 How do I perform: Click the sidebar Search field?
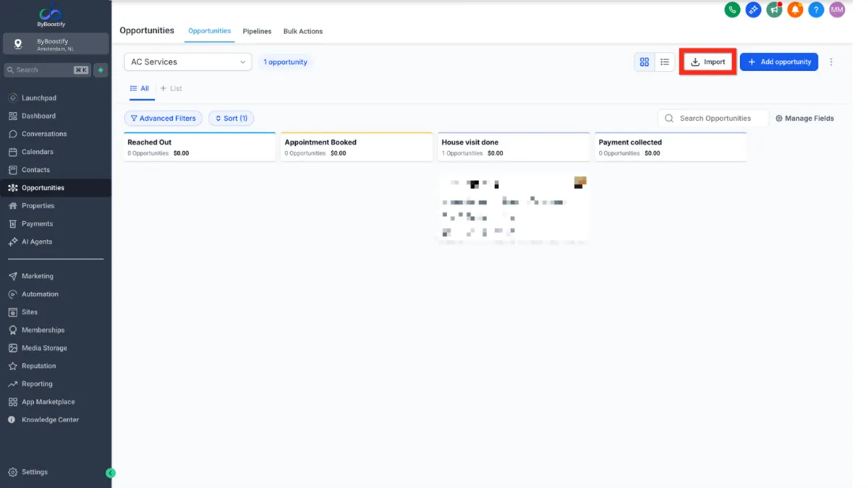(x=47, y=70)
